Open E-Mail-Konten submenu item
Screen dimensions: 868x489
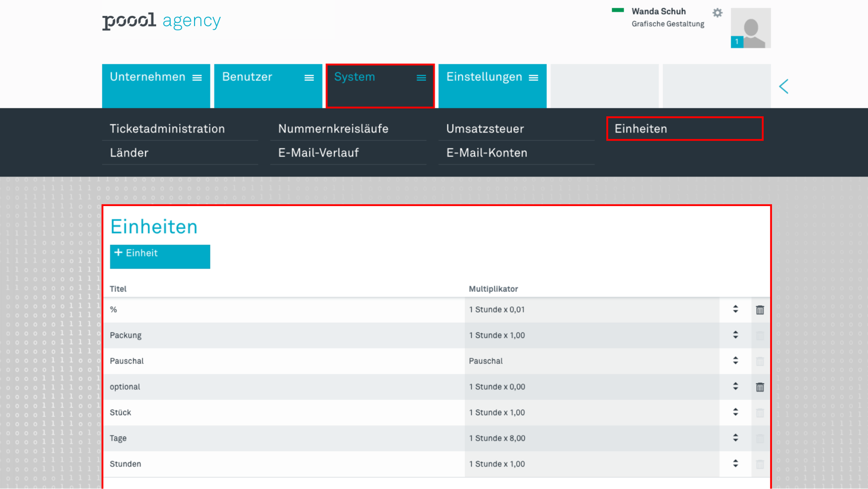tap(516, 153)
